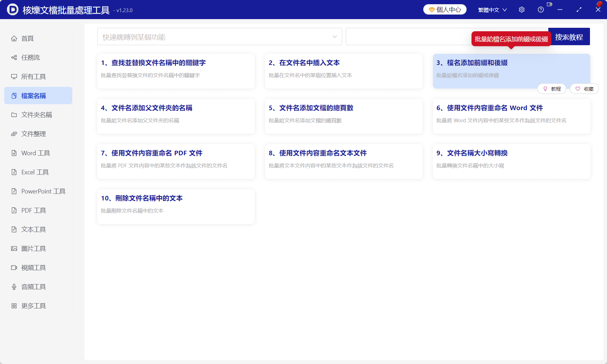This screenshot has height=364, width=607.
Task: Click the monitor icon beside 所有工具
Action: coord(14,77)
